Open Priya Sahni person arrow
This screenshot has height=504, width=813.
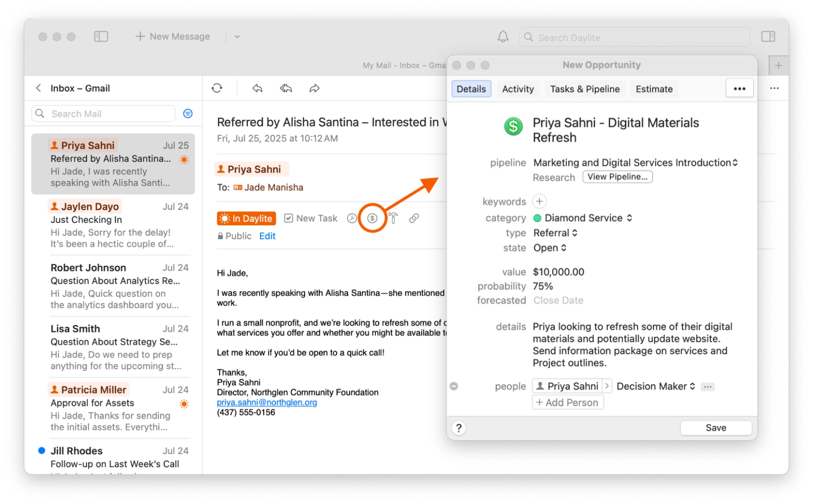[x=607, y=386]
